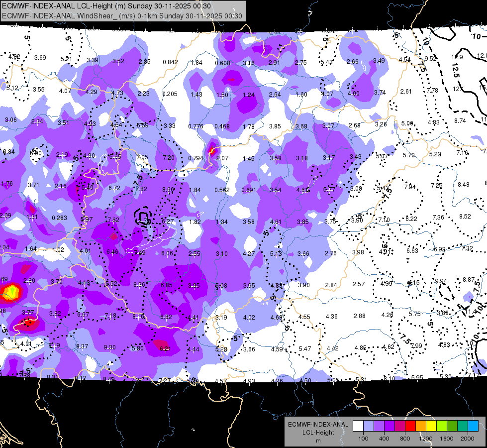Click the map value 2.57

359,284
